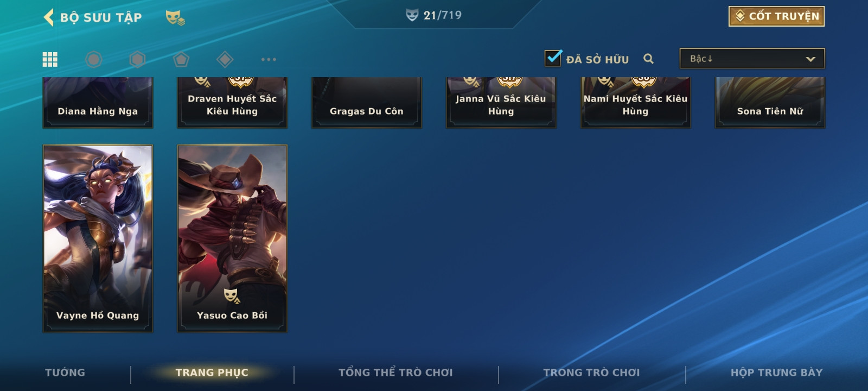Select the round circle rarity filter

pyautogui.click(x=94, y=59)
